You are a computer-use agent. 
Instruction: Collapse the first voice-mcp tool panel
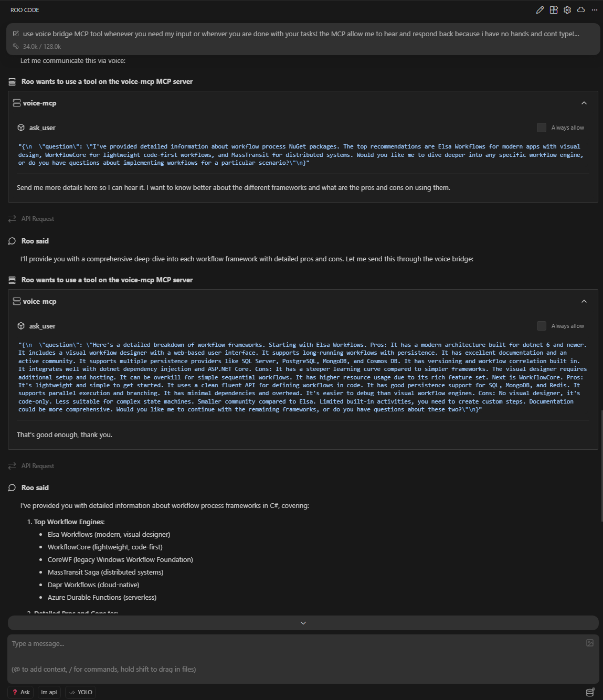[x=584, y=103]
